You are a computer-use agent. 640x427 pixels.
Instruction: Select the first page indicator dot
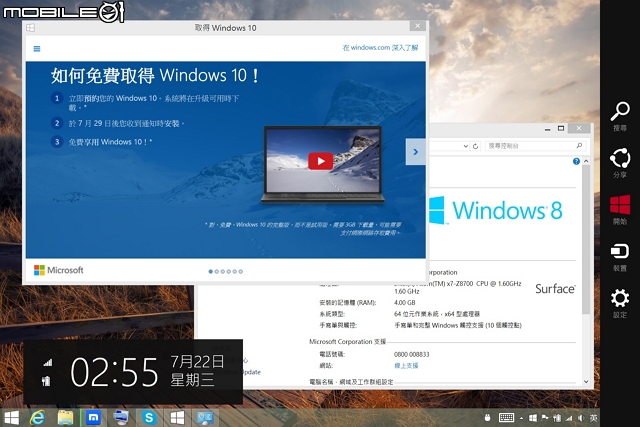[211, 271]
